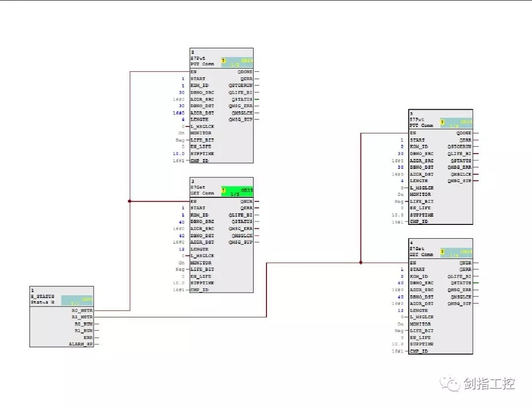Click junction dot on the line into block 5 EN
Screen dimensions: 532x407
(x=361, y=263)
